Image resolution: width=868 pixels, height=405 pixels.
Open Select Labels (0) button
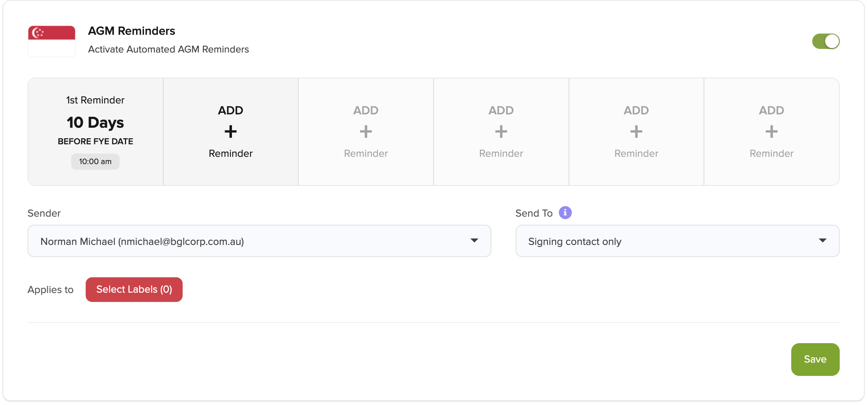(134, 289)
